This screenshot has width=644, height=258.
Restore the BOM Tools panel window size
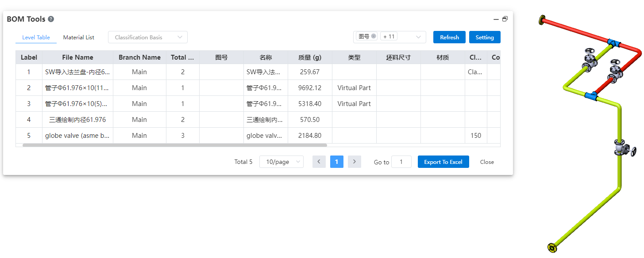pos(505,19)
